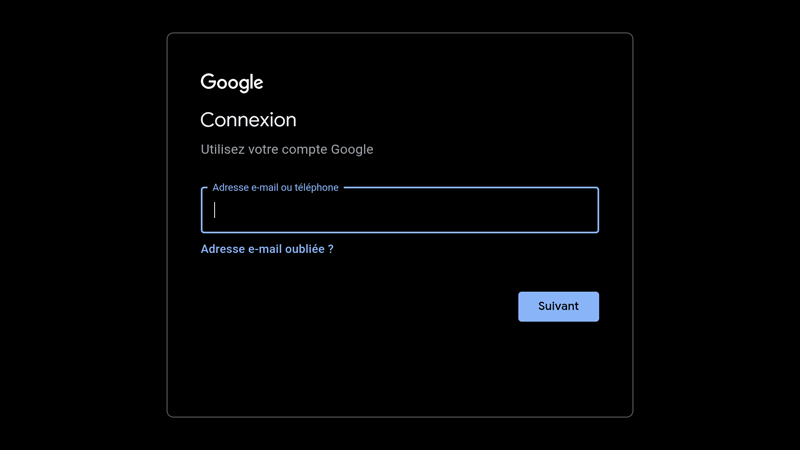Viewport: 800px width, 450px height.
Task: Follow the blue link below the email field
Action: tap(267, 249)
